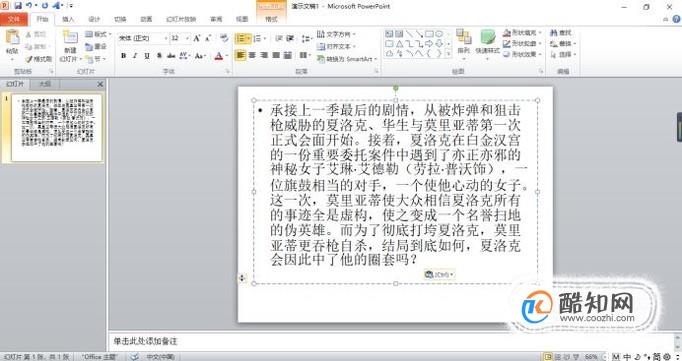Open Convert to SmartArt dropdown

(x=347, y=59)
